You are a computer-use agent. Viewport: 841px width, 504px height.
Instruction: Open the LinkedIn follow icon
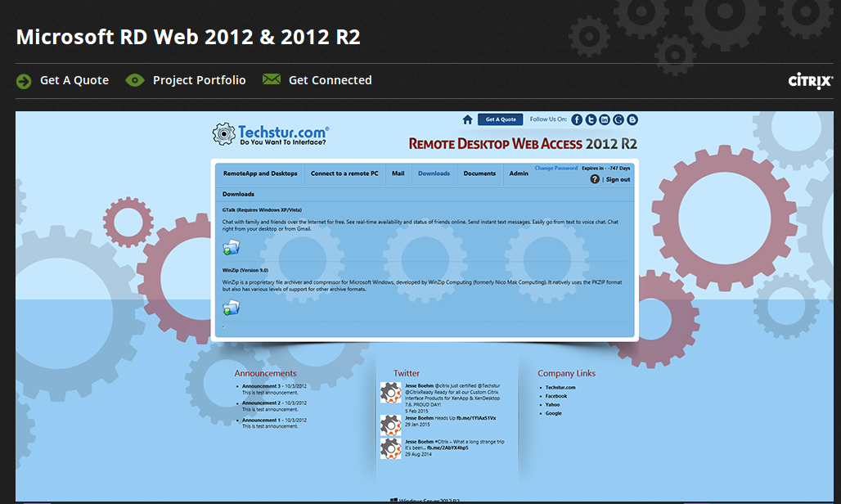click(605, 119)
